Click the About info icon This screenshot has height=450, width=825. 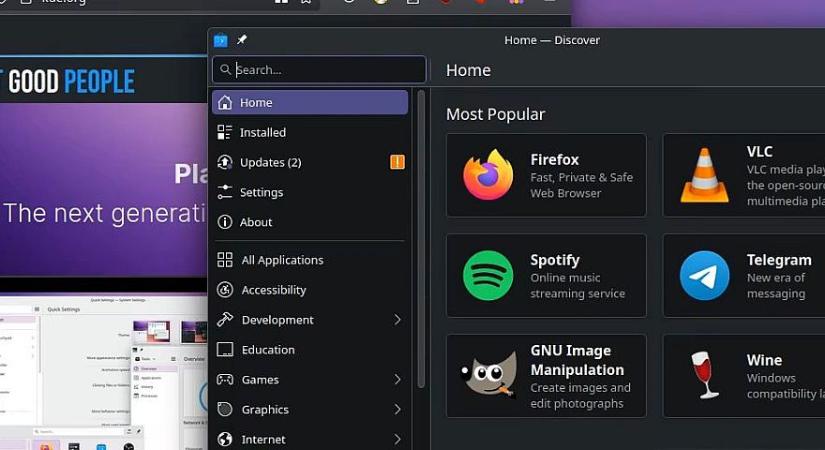point(225,222)
